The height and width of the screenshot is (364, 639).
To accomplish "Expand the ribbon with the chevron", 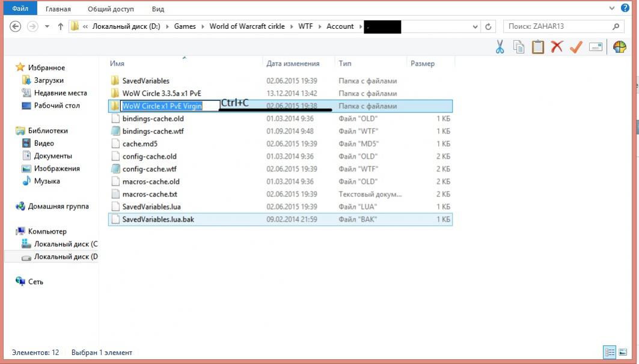I will (x=612, y=8).
